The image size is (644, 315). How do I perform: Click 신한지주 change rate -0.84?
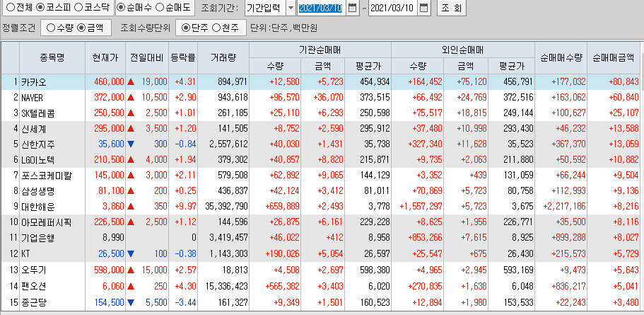coord(185,144)
